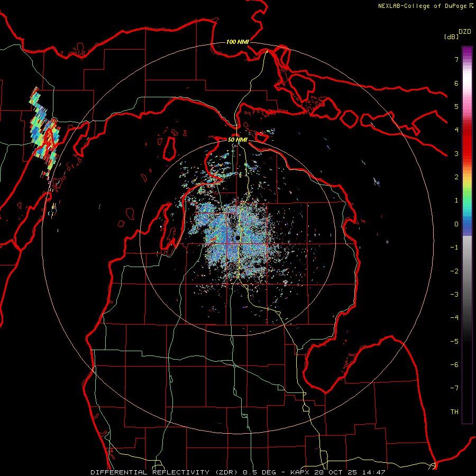Click the 7 value on the color scale
Viewport: 476px width, 476px height.
(456, 59)
